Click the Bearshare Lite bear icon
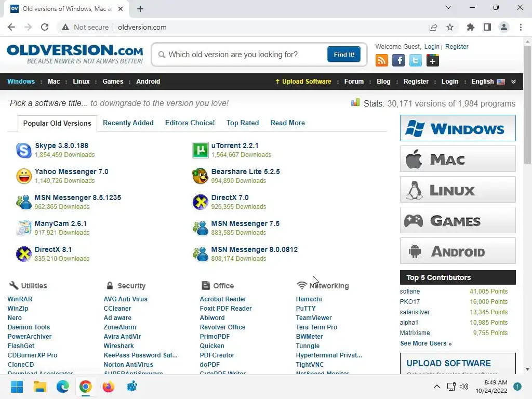 point(200,176)
